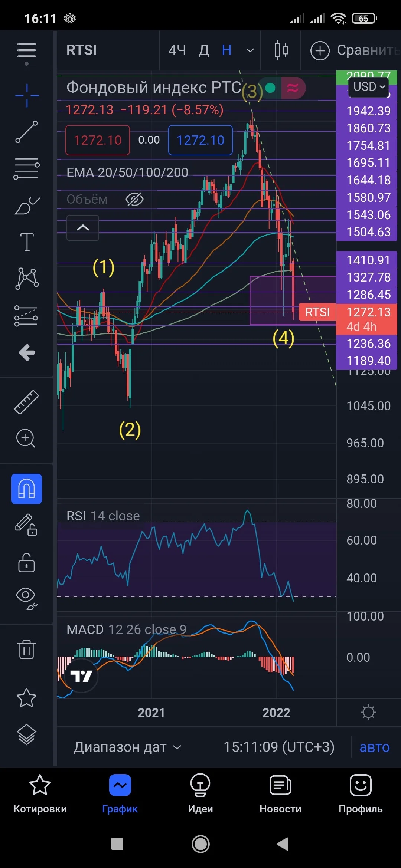Open object tree layers icon
Image resolution: width=401 pixels, height=868 pixels.
[x=26, y=734]
